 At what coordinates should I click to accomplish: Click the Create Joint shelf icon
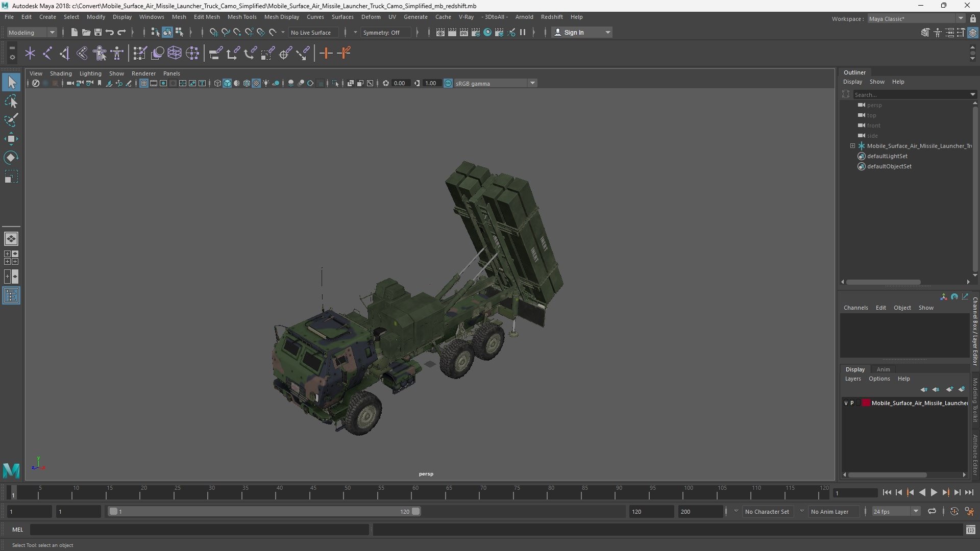point(47,53)
